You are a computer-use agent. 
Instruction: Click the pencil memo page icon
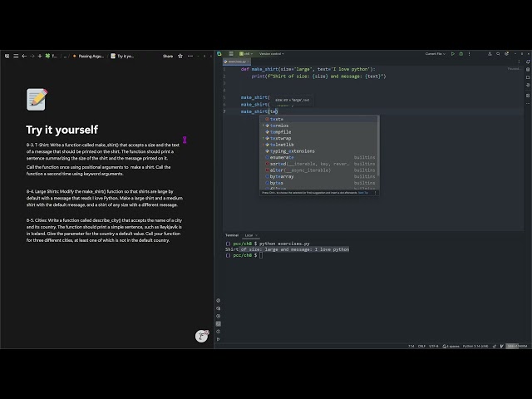coord(37,100)
